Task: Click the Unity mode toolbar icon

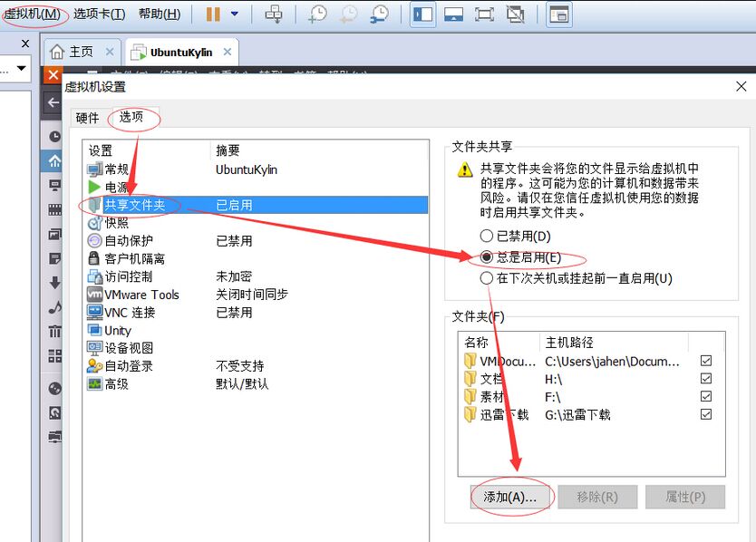Action: pos(516,14)
